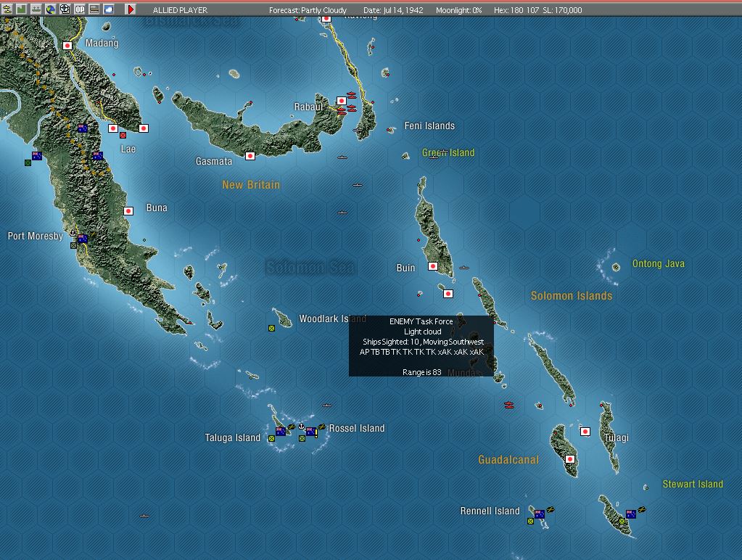Click the crosshair target toolbar icon
This screenshot has width=742, height=560.
pyautogui.click(x=65, y=9)
